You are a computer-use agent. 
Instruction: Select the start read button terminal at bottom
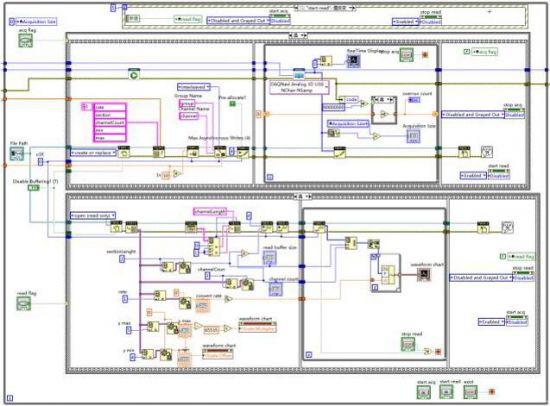tap(446, 391)
